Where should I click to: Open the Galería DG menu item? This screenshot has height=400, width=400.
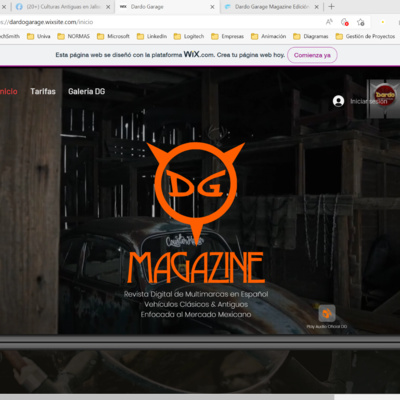(x=87, y=91)
